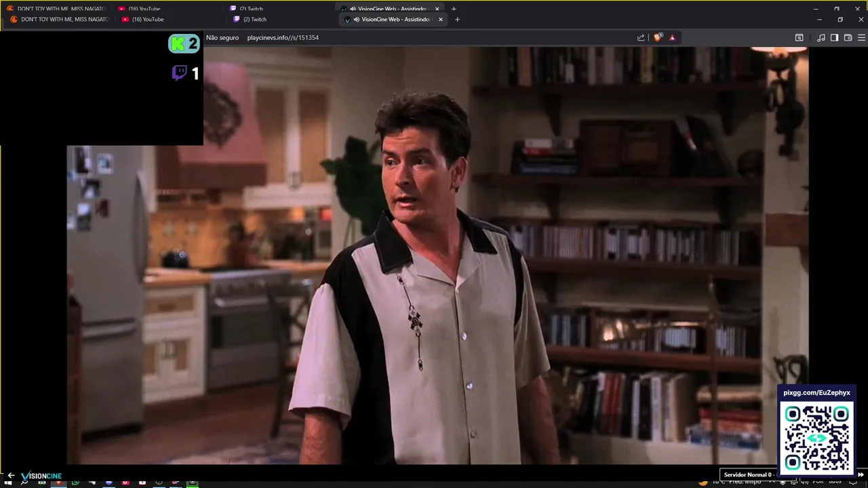Open the tab search icon
Screen dimensions: 868x488
[x=799, y=38]
